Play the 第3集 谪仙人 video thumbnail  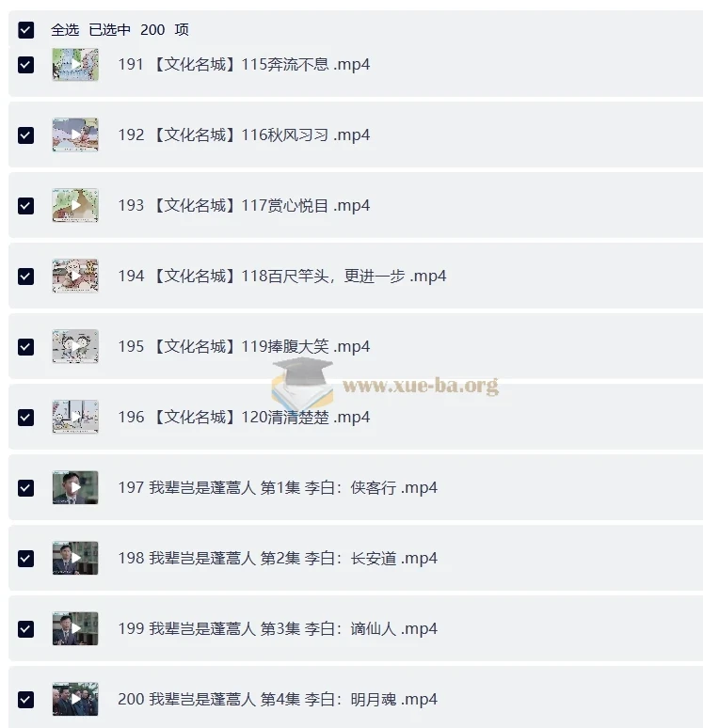pyautogui.click(x=75, y=629)
